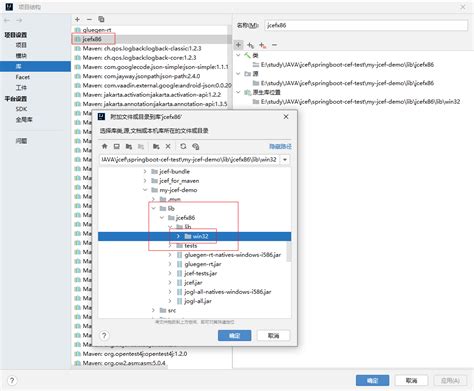Image resolution: width=474 pixels, height=391 pixels.
Task: Open 全局库 in sidebar
Action: (24, 120)
